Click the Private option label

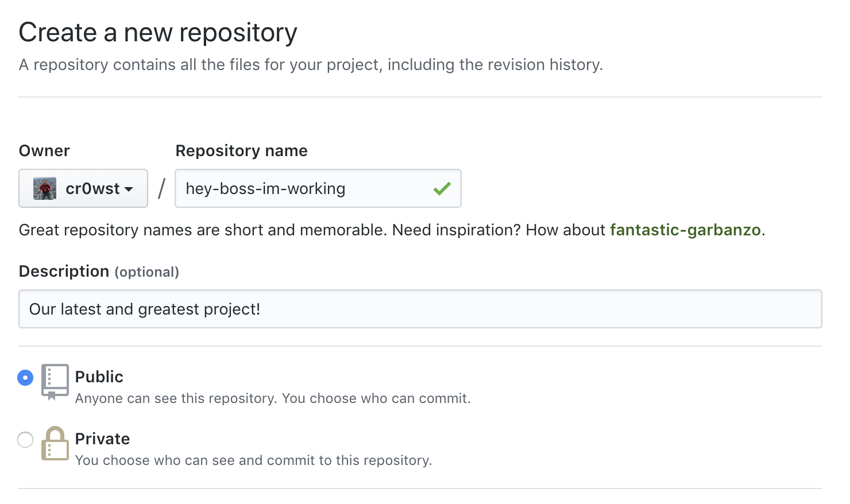coord(103,439)
